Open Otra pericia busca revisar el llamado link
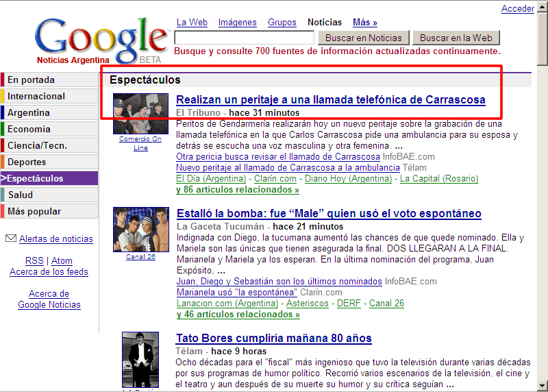The image size is (548, 392). pyautogui.click(x=278, y=157)
